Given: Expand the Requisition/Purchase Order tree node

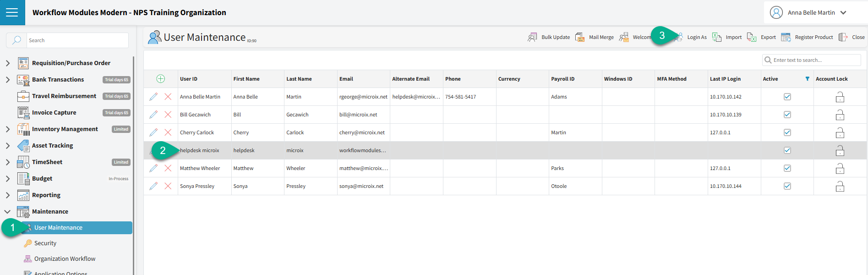Looking at the screenshot, I should click(x=8, y=63).
